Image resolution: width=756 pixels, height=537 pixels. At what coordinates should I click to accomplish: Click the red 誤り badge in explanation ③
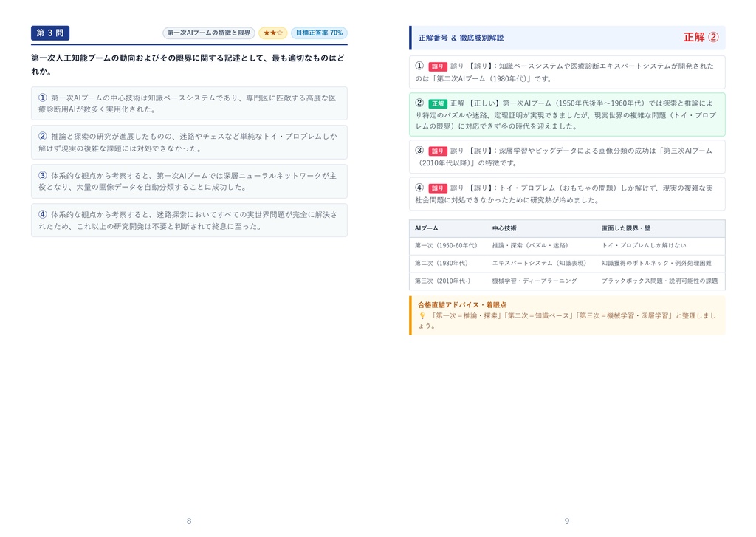437,151
